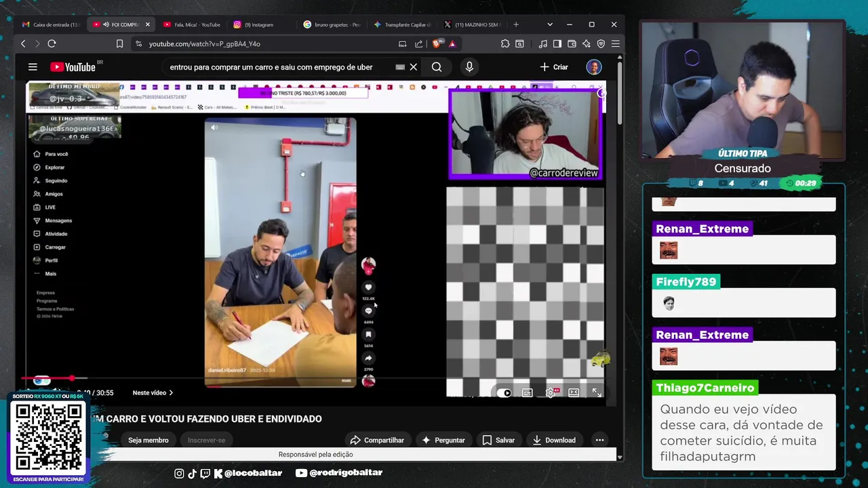This screenshot has width=868, height=488.
Task: Select Carregar in the TikTok sidebar
Action: (x=50, y=247)
